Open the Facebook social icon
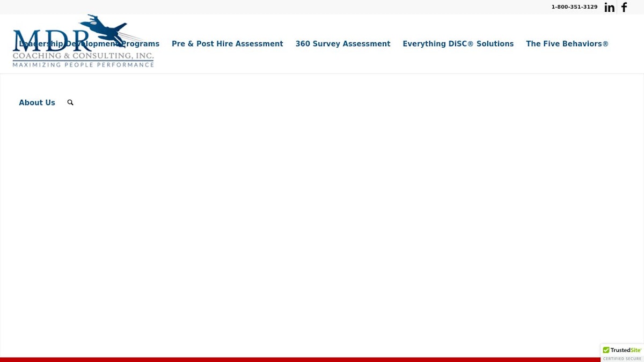The width and height of the screenshot is (644, 362). [624, 8]
